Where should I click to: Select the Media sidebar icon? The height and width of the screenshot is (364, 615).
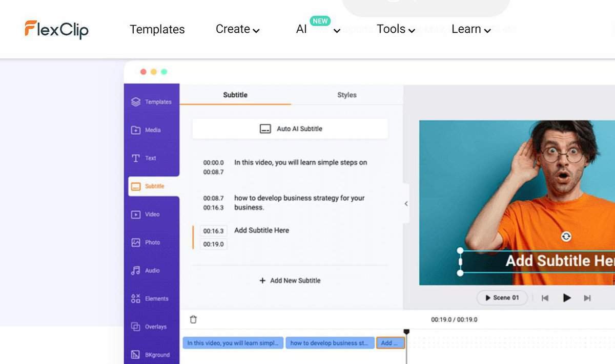tap(136, 130)
